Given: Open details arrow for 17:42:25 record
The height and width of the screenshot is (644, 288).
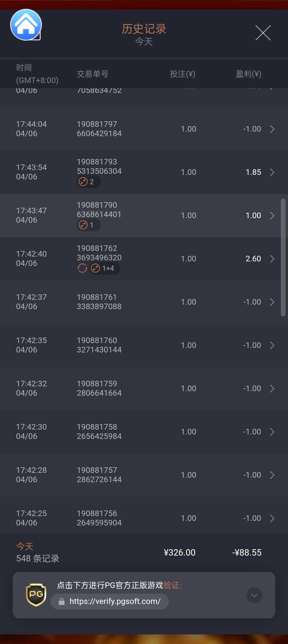Looking at the screenshot, I should click(272, 518).
